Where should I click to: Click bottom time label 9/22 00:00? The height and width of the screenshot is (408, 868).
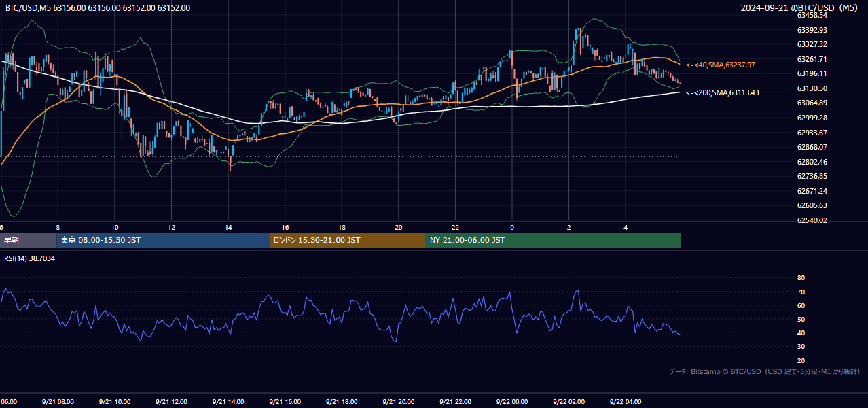(x=511, y=402)
